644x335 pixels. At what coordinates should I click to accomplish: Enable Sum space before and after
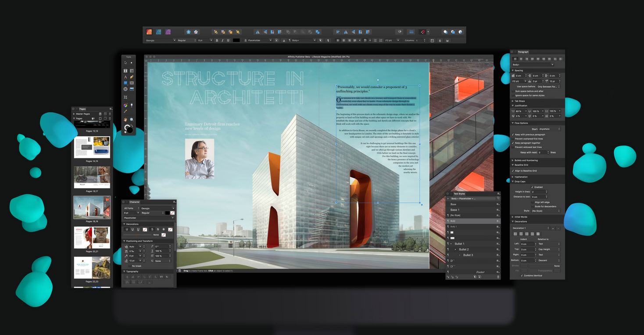point(513,91)
